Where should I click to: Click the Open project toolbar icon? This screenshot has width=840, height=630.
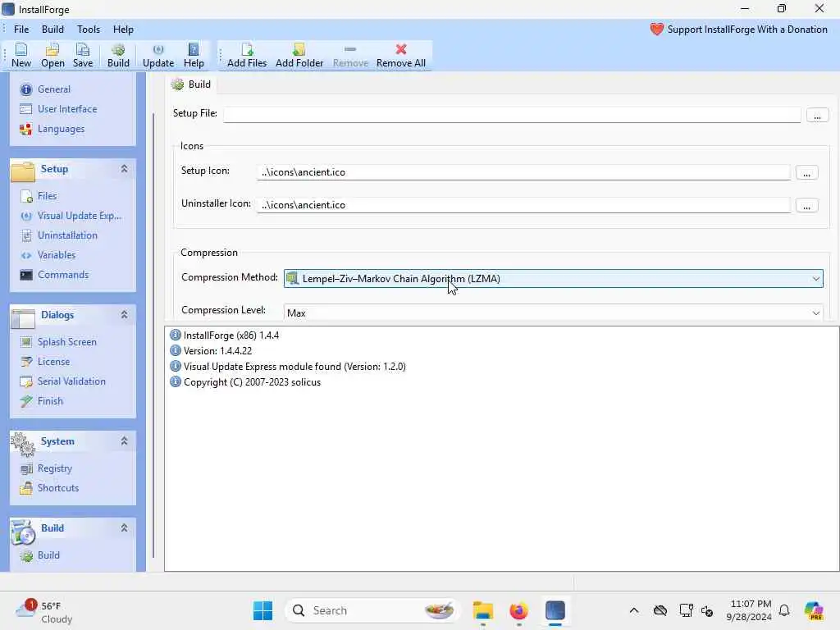[52, 55]
